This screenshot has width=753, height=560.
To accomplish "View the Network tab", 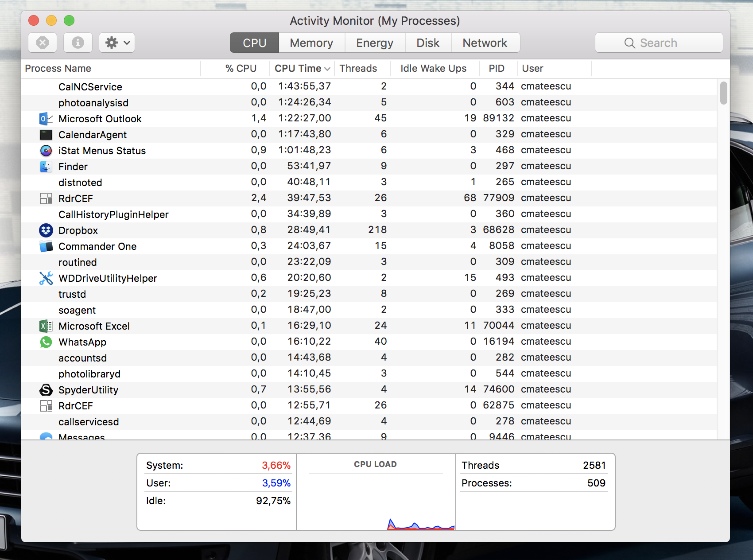I will pos(485,43).
